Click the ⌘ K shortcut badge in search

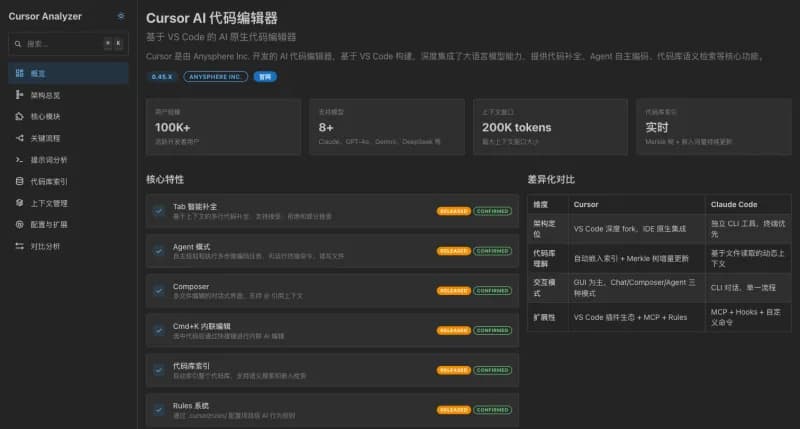pos(113,43)
